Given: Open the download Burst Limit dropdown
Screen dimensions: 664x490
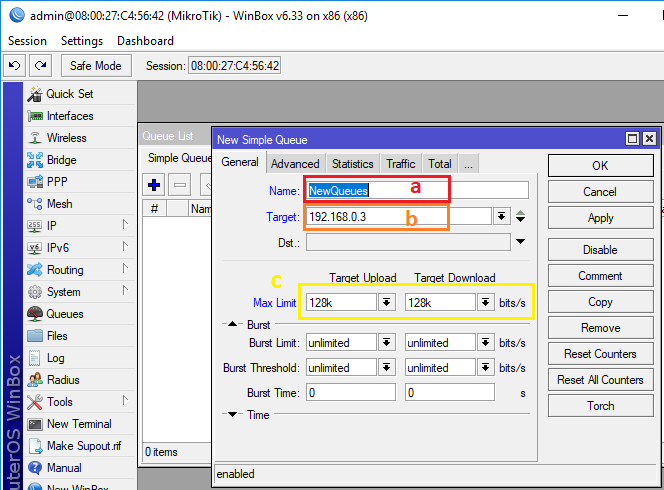Looking at the screenshot, I should coord(485,342).
